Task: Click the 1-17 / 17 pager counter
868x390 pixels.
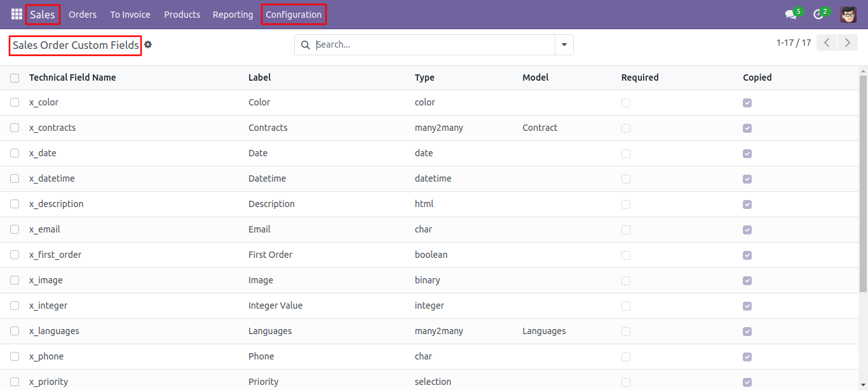Action: click(x=794, y=43)
